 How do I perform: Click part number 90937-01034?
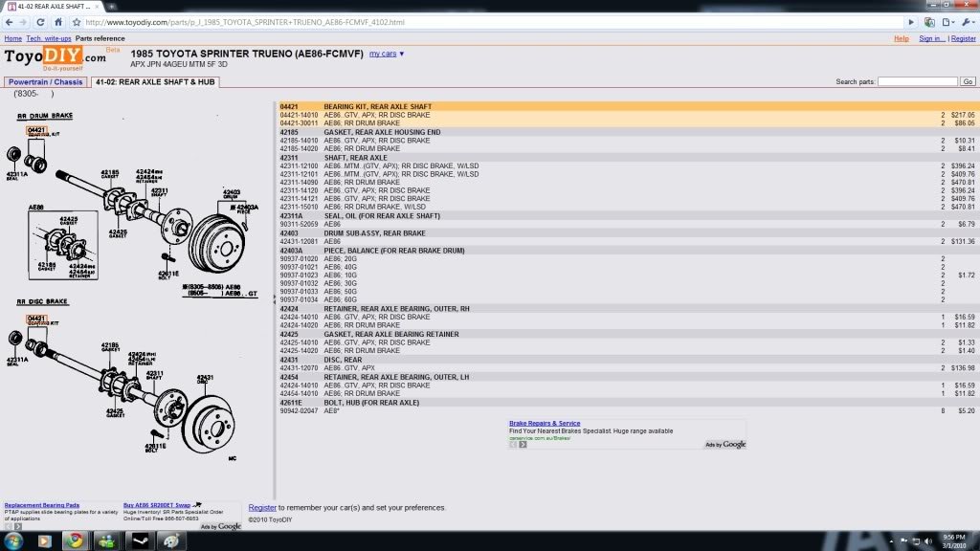299,299
